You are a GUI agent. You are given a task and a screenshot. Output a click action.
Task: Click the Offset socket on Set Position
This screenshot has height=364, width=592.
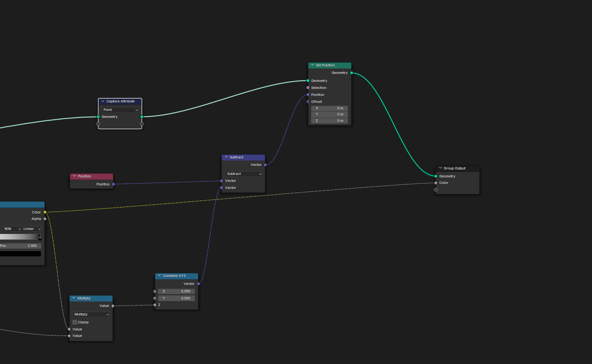click(308, 101)
